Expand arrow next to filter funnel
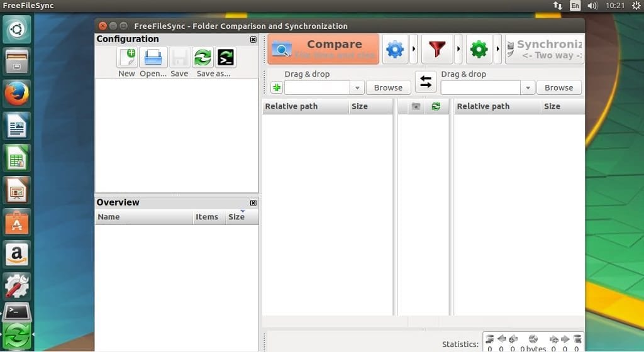The width and height of the screenshot is (644, 352). [458, 49]
